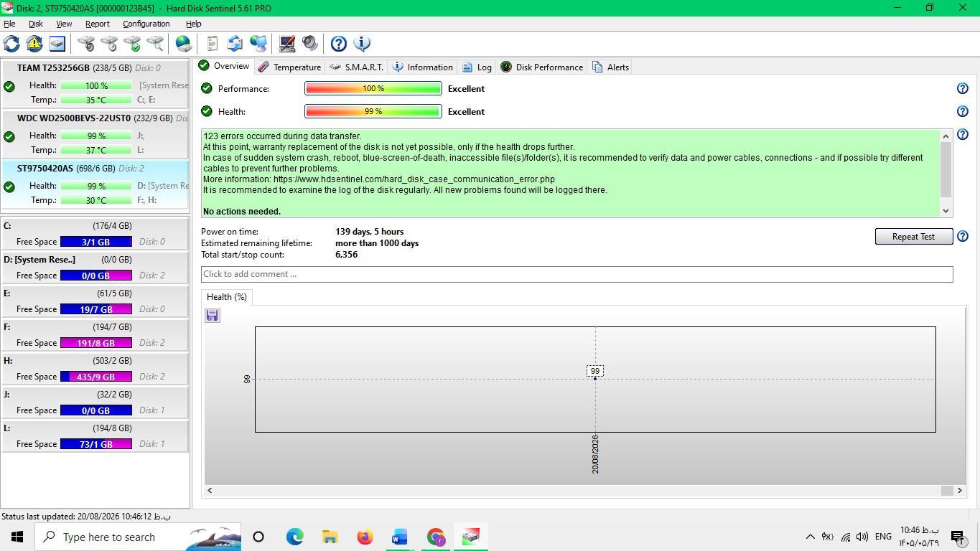Open the Windows Start menu
Image resolution: width=980 pixels, height=551 pixels.
(17, 537)
